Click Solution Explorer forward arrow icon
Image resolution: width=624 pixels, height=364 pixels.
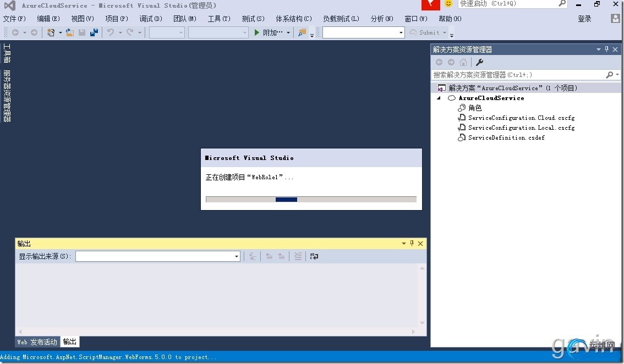[451, 62]
